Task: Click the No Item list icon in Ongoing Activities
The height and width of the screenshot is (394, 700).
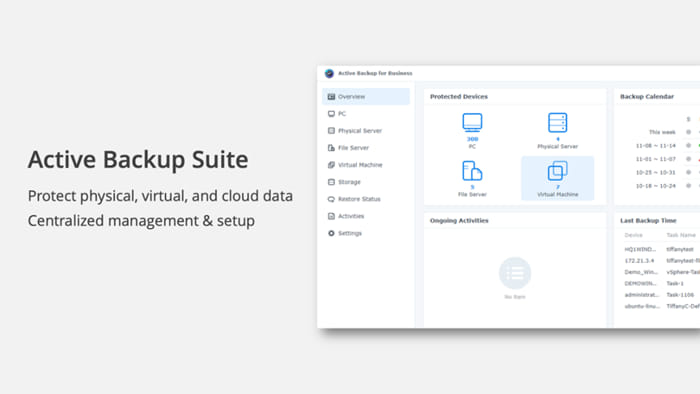Action: (x=515, y=273)
